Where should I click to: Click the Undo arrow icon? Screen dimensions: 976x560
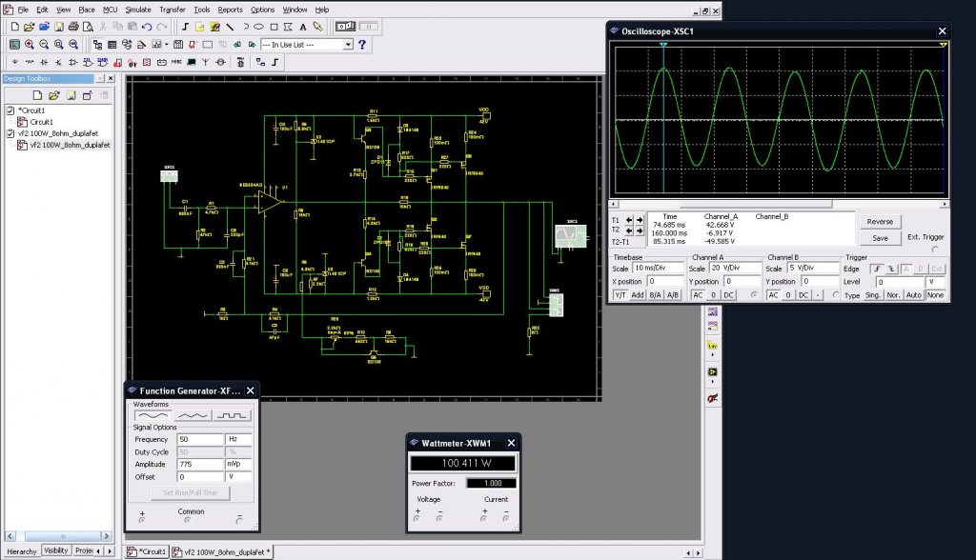click(x=148, y=27)
